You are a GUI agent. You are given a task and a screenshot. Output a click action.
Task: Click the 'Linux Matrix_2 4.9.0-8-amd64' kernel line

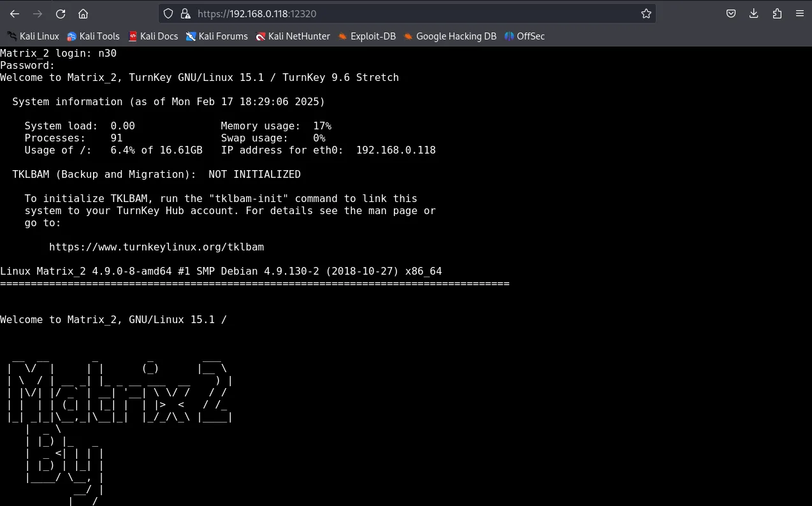coord(221,271)
